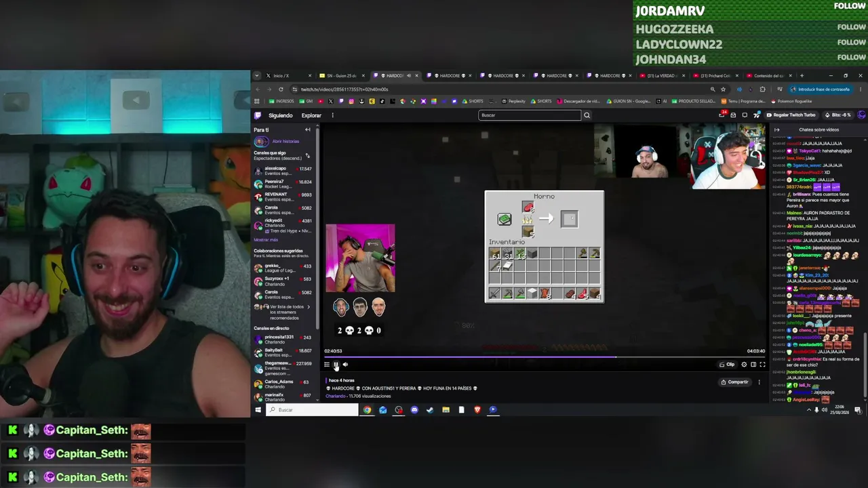Open Chrome from the taskbar
The image size is (868, 488).
pos(367,410)
